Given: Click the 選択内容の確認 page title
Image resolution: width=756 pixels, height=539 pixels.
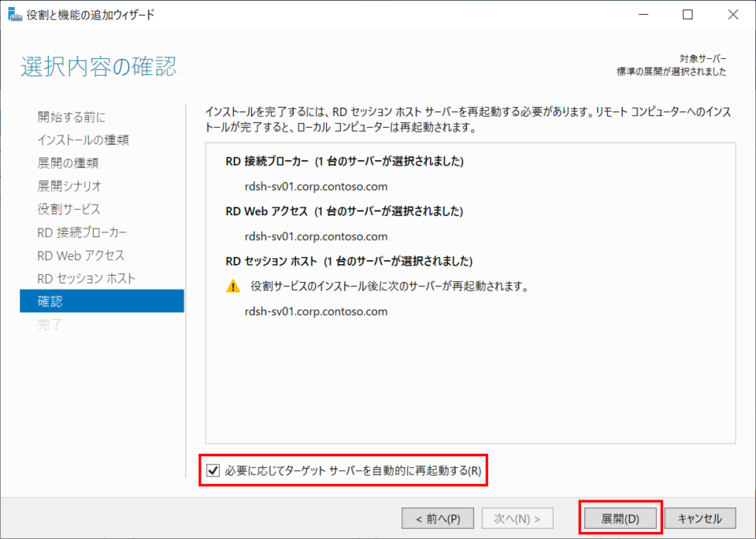Looking at the screenshot, I should point(99,66).
